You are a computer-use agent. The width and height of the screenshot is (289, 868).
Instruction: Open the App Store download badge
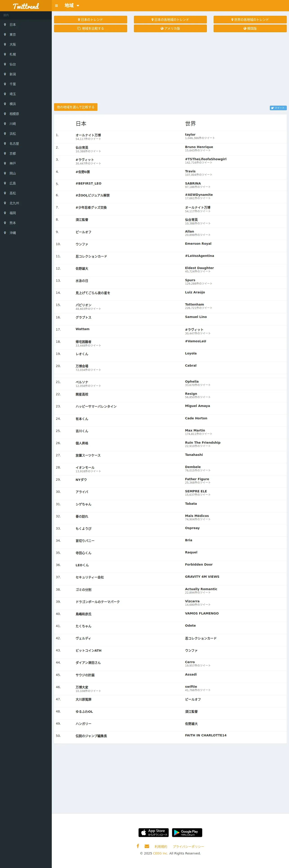[x=154, y=832]
